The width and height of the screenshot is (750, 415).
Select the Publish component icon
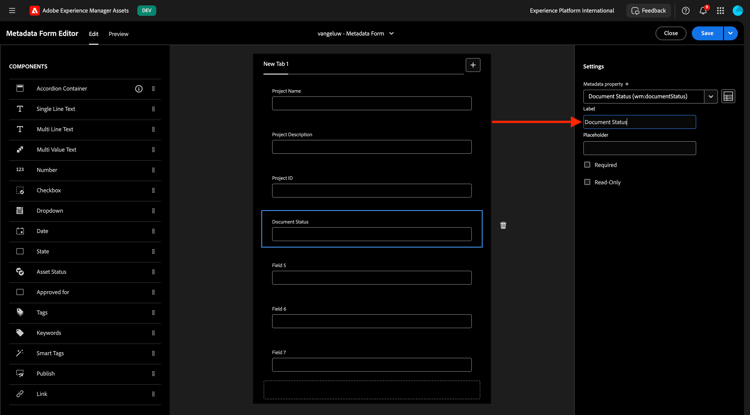20,373
